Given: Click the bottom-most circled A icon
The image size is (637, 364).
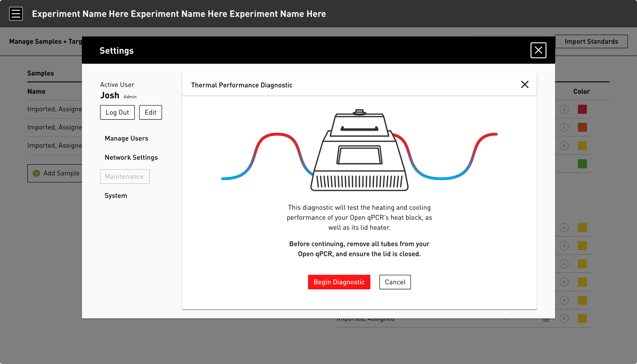Looking at the screenshot, I should (x=564, y=318).
